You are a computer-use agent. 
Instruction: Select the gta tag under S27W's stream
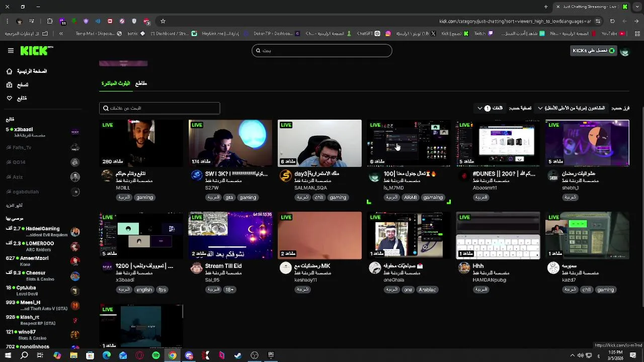[x=229, y=198]
